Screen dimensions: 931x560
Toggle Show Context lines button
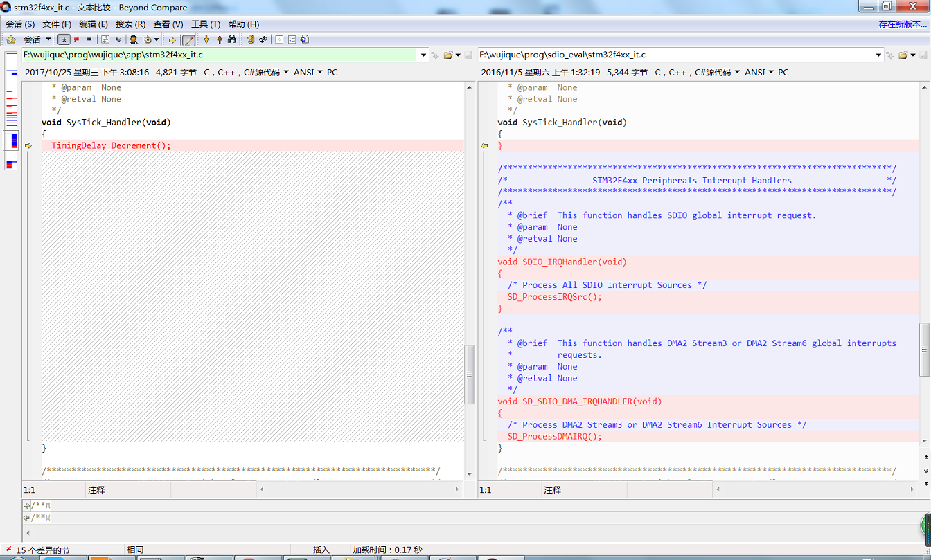coord(105,39)
